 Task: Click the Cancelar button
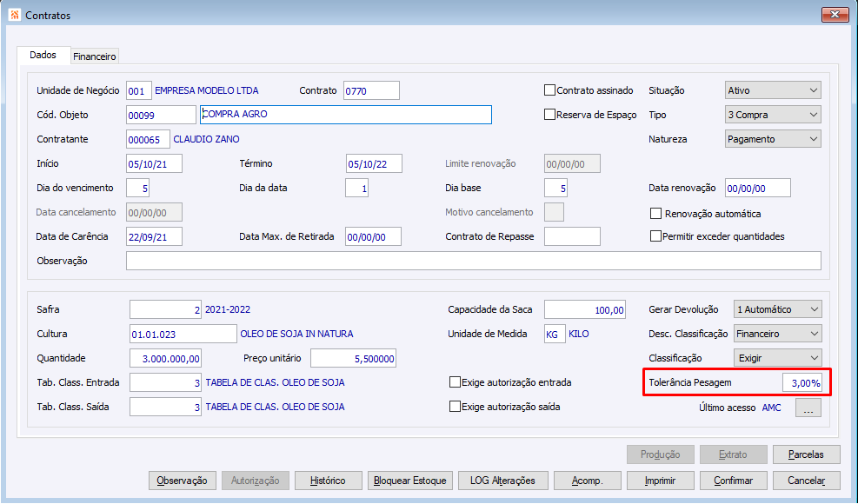(807, 481)
